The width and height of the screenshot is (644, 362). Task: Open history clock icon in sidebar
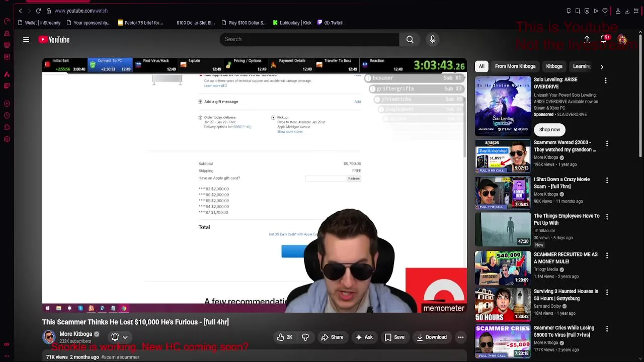pyautogui.click(x=7, y=116)
